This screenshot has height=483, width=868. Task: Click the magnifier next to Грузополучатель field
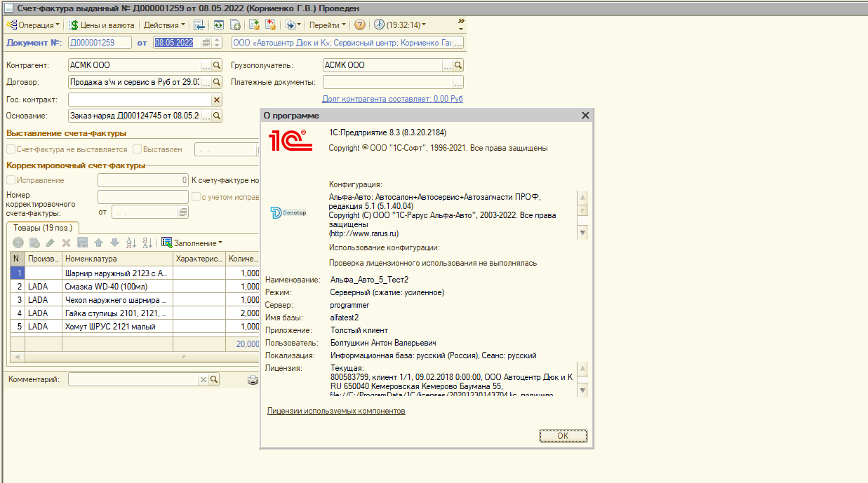tap(458, 65)
